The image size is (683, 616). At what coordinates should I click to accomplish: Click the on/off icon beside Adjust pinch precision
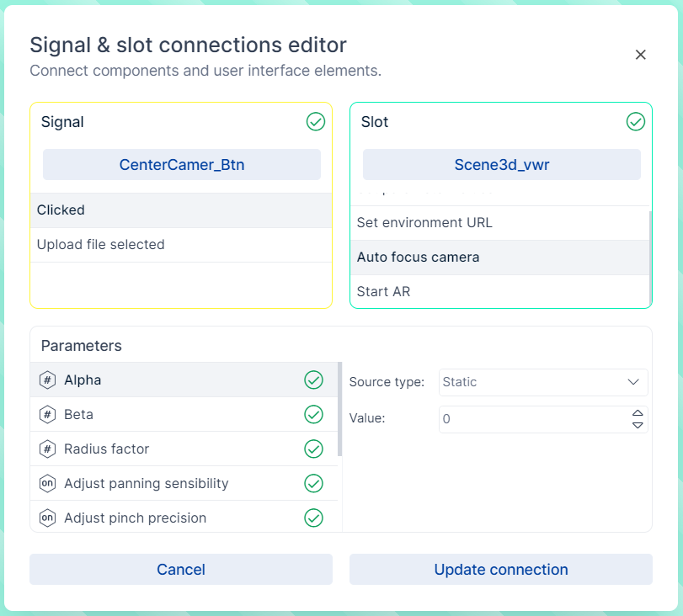[47, 518]
